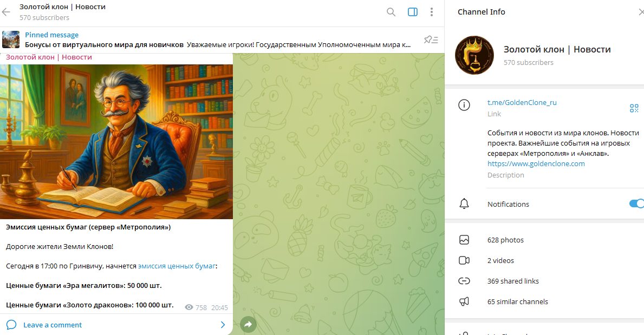Open the 65 similar channels section
This screenshot has width=644, height=335.
[x=544, y=302]
